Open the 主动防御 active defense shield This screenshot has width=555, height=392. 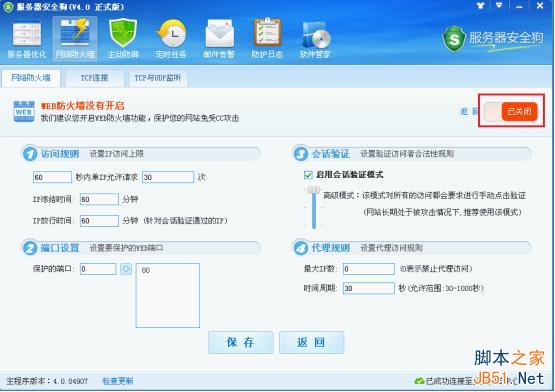pyautogui.click(x=123, y=39)
